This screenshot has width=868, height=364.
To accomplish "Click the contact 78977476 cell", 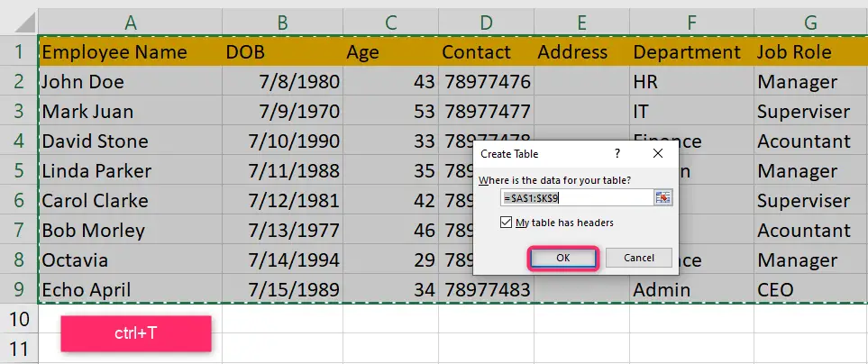I will click(486, 81).
